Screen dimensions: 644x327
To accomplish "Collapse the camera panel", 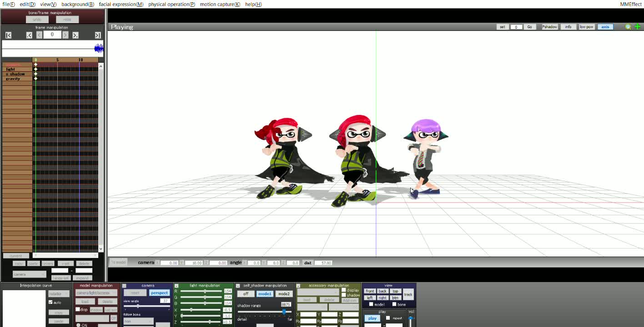I will 124,286.
